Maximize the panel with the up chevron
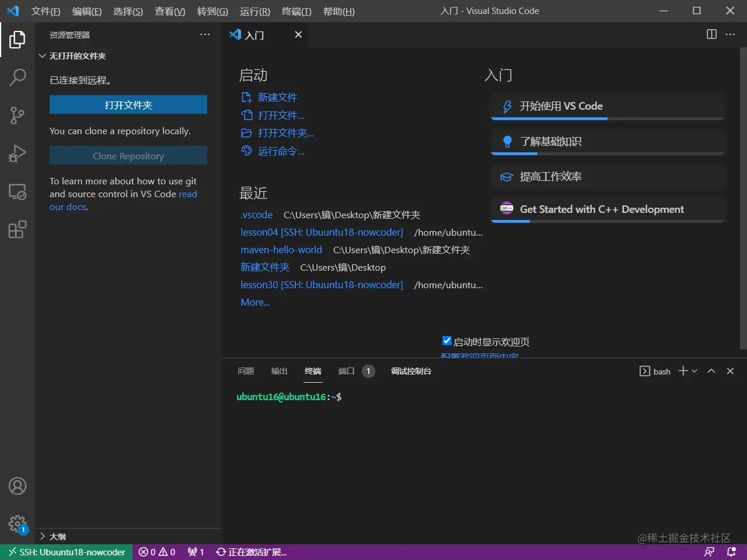 pos(711,371)
